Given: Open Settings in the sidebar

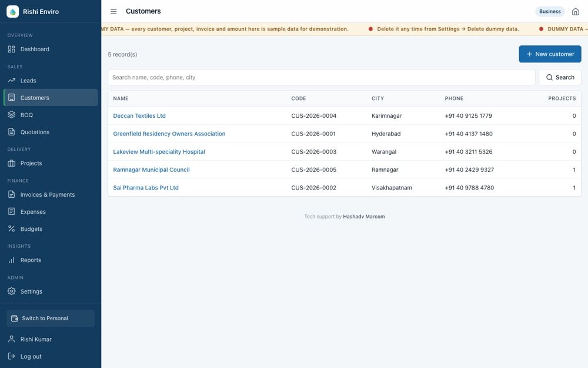Looking at the screenshot, I should [x=51, y=291].
